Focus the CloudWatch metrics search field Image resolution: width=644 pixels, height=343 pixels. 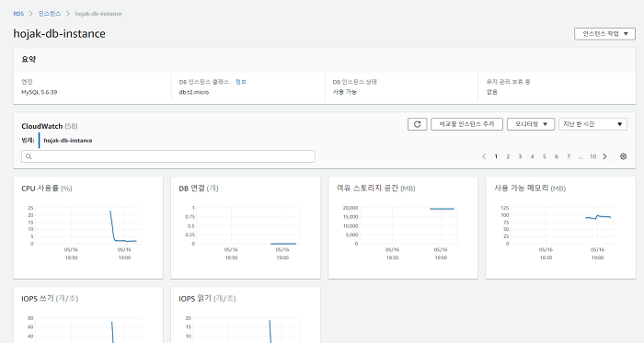point(168,156)
